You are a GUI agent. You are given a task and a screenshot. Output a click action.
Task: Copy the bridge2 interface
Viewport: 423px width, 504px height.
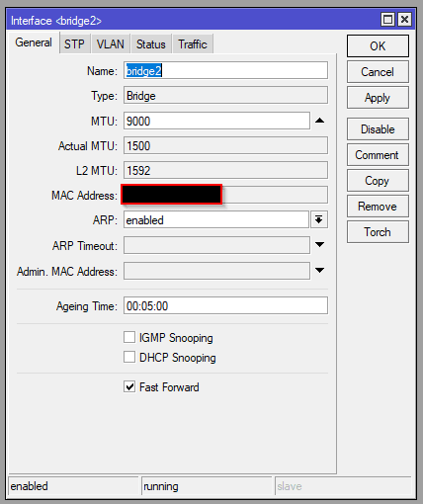point(378,181)
